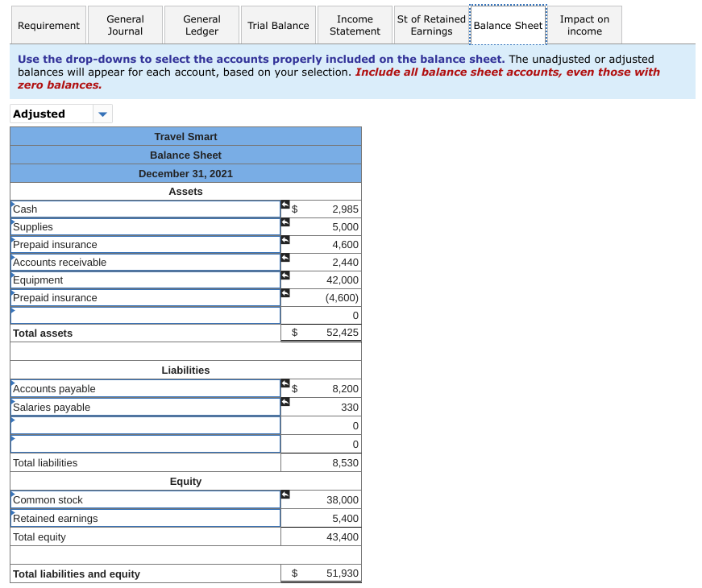Switch to the Income Statement tab
The image size is (702, 588).
click(x=355, y=25)
